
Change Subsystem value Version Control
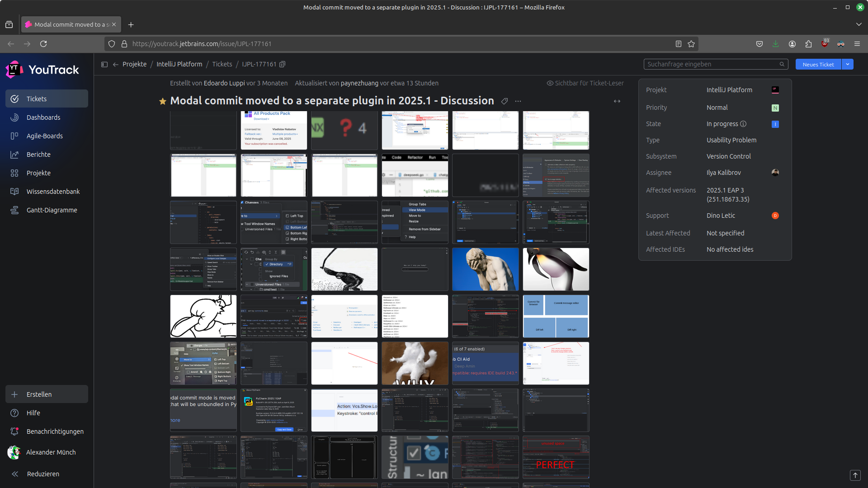(728, 156)
